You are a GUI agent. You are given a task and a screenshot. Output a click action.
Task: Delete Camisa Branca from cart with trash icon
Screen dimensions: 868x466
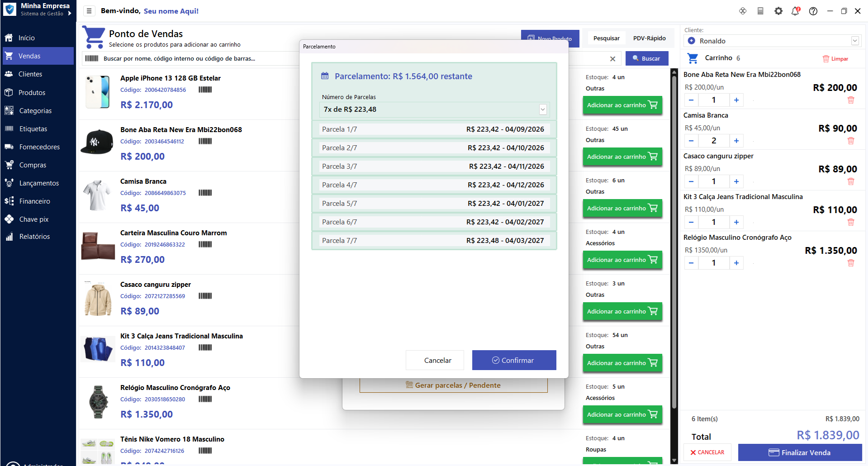851,141
